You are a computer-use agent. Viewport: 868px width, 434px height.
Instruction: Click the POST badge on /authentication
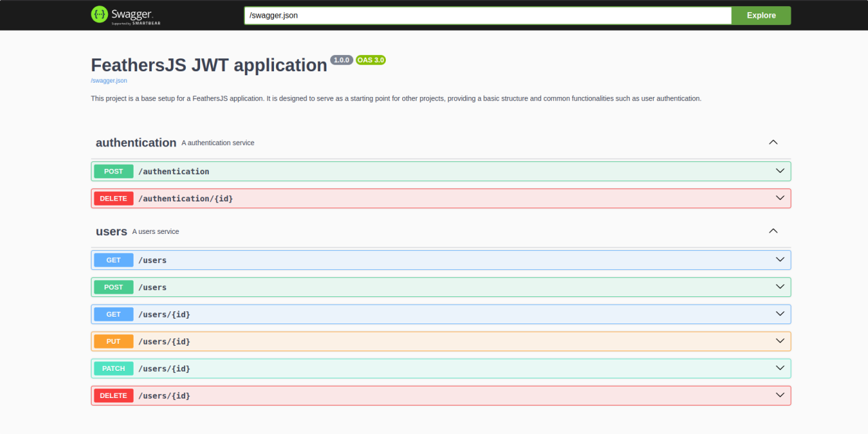(x=113, y=171)
